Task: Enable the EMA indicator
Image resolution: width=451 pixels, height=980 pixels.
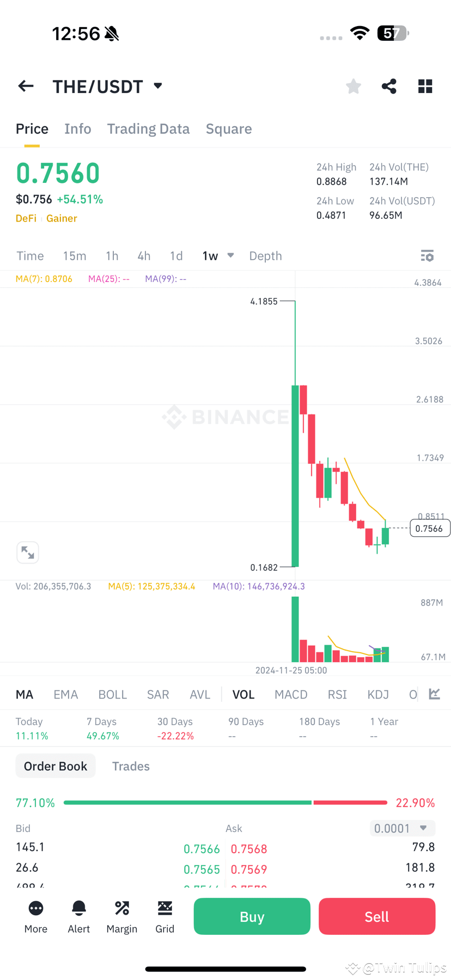Action: (65, 694)
